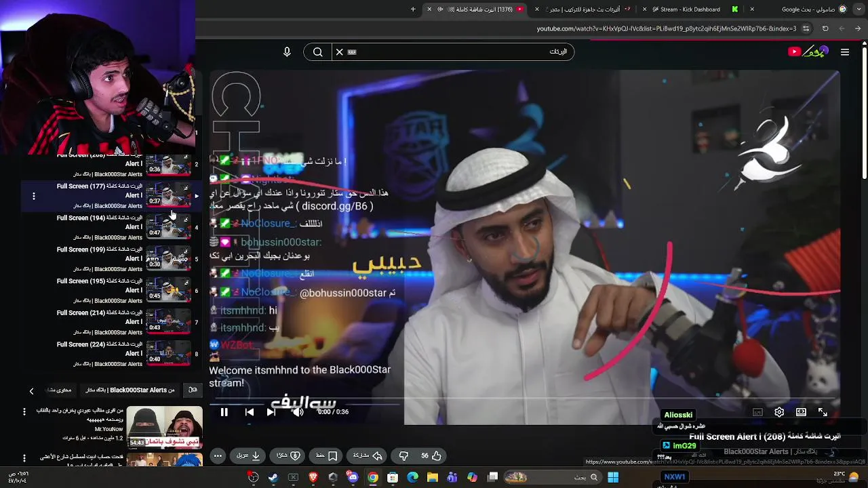Click the YouTube search magnifier button

click(318, 52)
